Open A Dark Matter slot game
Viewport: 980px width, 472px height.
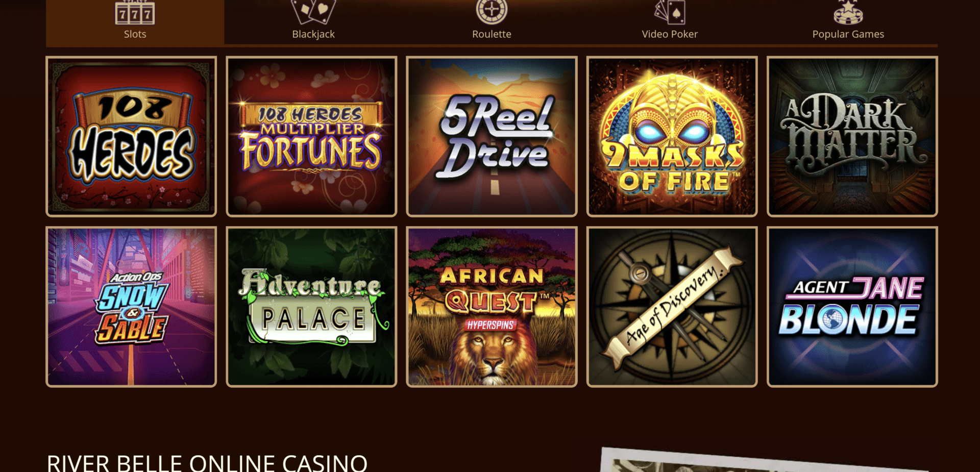pyautogui.click(x=852, y=136)
